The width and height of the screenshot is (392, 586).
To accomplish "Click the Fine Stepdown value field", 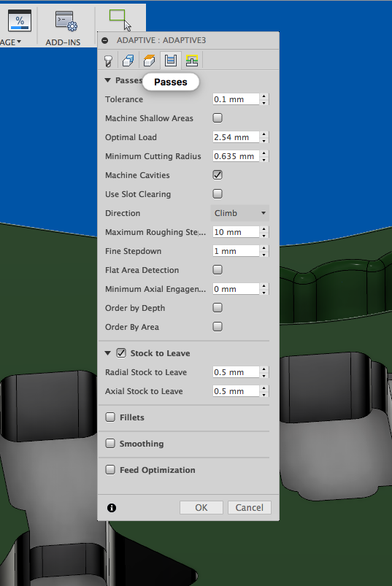I will [236, 251].
